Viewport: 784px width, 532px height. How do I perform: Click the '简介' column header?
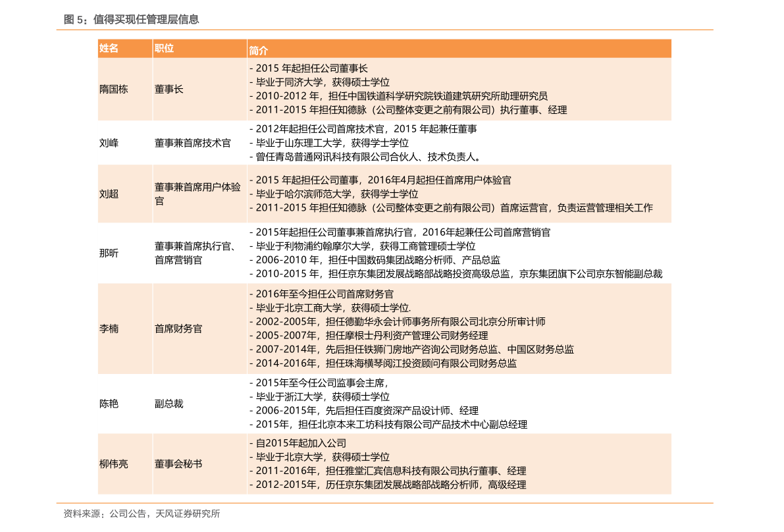pos(259,50)
